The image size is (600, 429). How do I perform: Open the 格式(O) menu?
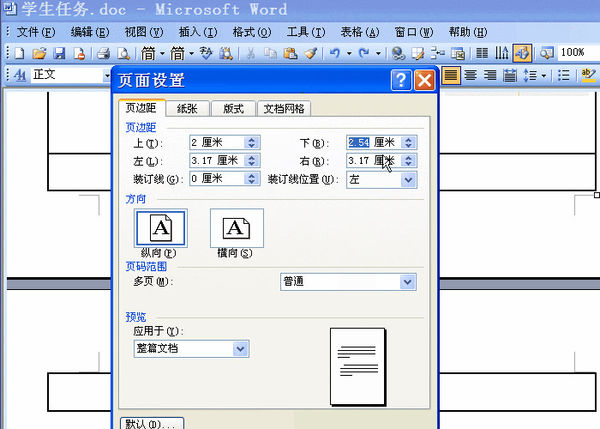(x=252, y=32)
